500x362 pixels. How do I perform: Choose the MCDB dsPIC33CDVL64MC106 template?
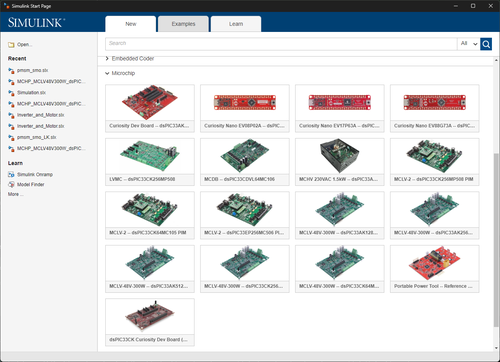tap(245, 162)
